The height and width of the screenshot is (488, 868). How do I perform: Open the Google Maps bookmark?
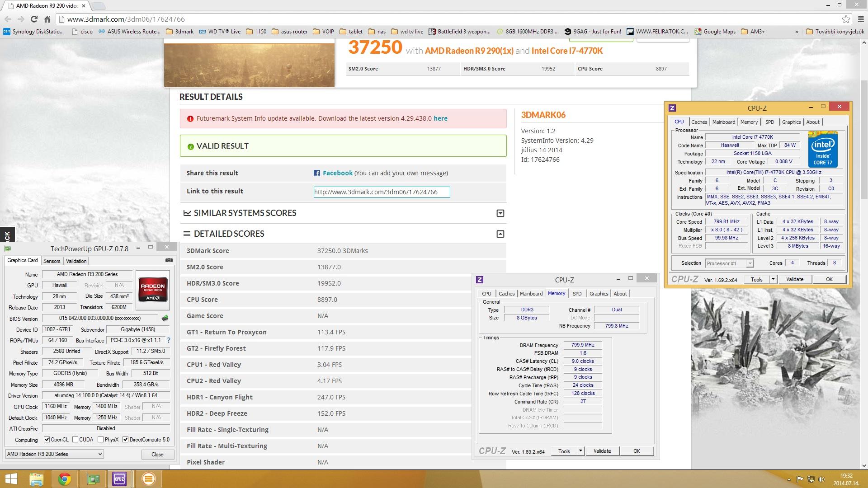coord(716,32)
